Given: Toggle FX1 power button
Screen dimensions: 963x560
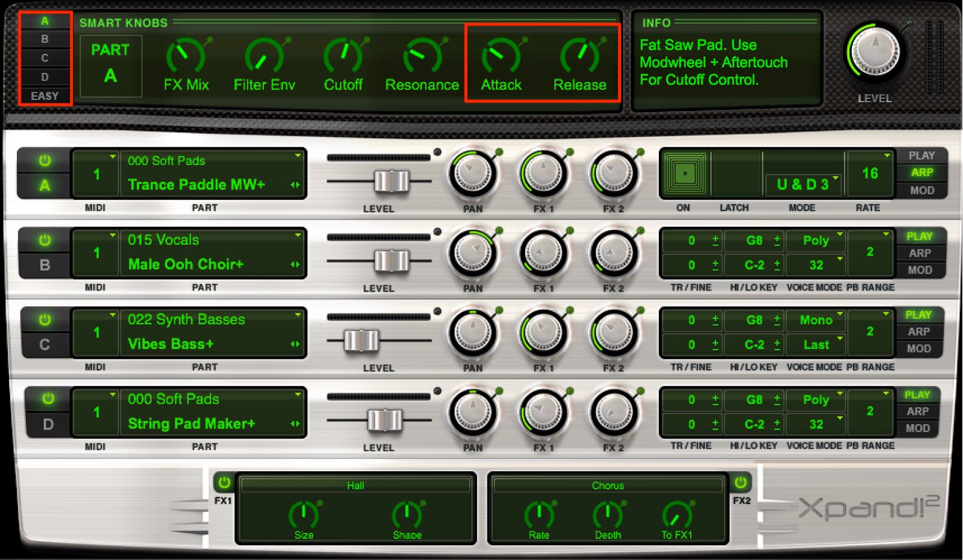Looking at the screenshot, I should click(x=224, y=483).
